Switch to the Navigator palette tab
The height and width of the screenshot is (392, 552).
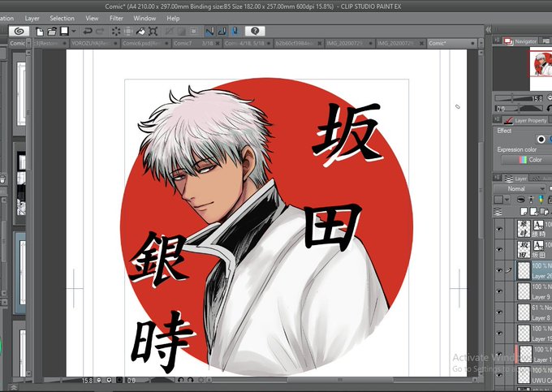[520, 41]
